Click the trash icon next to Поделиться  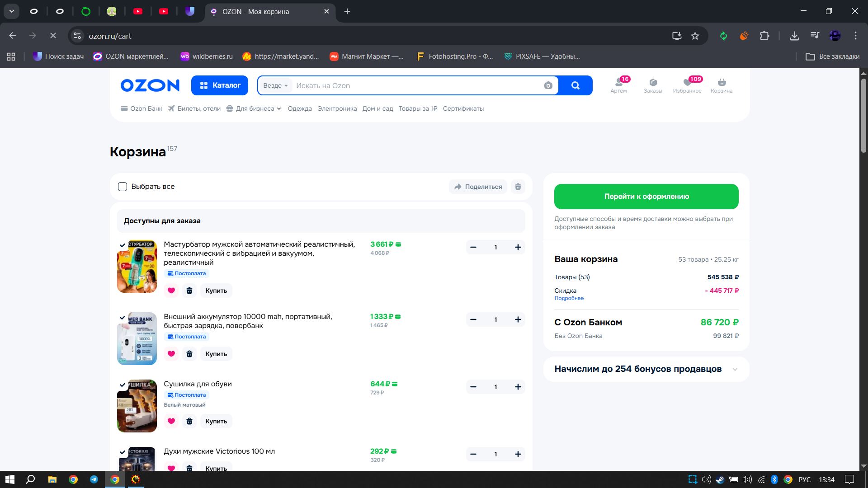click(x=518, y=187)
